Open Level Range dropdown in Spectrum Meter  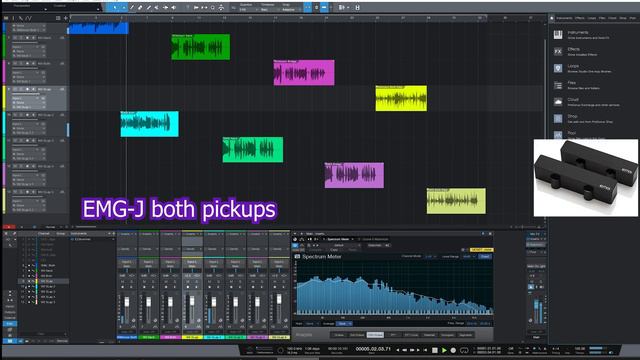(469, 256)
